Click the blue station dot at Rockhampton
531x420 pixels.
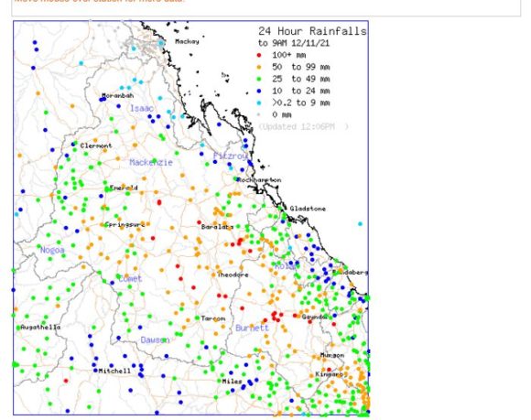point(238,179)
